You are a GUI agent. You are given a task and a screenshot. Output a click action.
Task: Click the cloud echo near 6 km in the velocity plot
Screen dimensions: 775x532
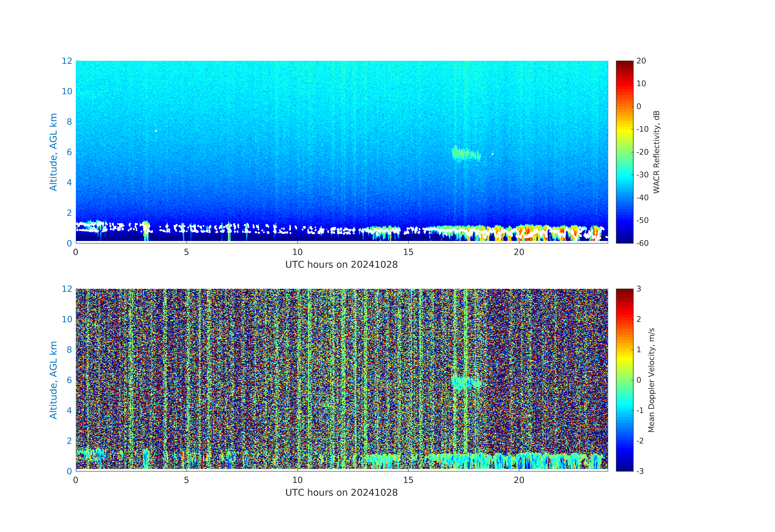(466, 382)
